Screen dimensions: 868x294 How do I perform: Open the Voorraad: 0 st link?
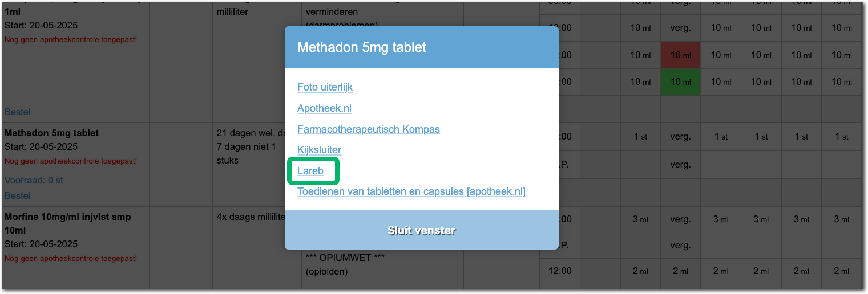34,180
